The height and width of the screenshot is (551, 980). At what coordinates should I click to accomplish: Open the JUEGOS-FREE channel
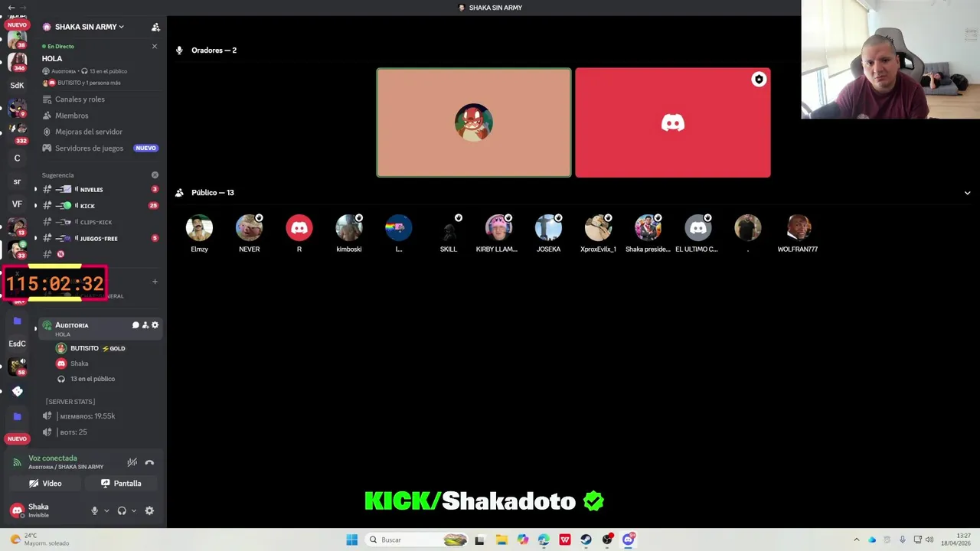100,239
